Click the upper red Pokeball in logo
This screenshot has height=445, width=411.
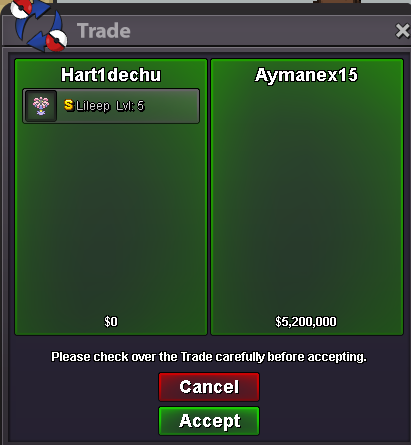[x=21, y=7]
